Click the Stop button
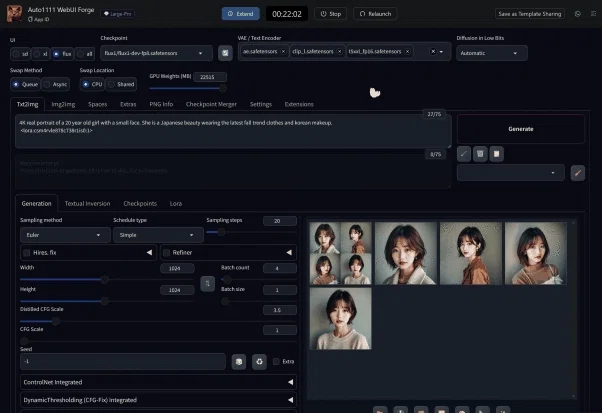 pyautogui.click(x=331, y=14)
